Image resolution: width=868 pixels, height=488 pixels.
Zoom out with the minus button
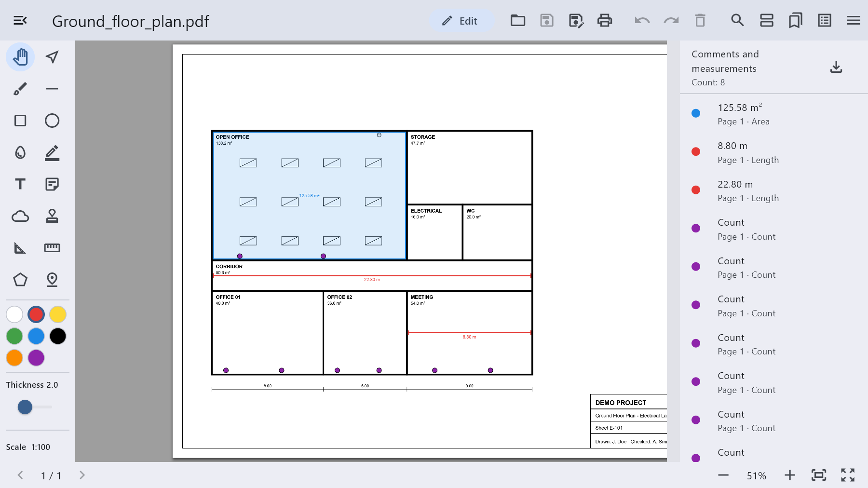(x=723, y=475)
